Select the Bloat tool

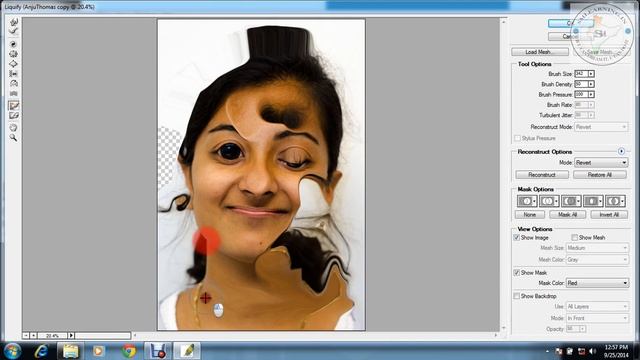[x=13, y=64]
